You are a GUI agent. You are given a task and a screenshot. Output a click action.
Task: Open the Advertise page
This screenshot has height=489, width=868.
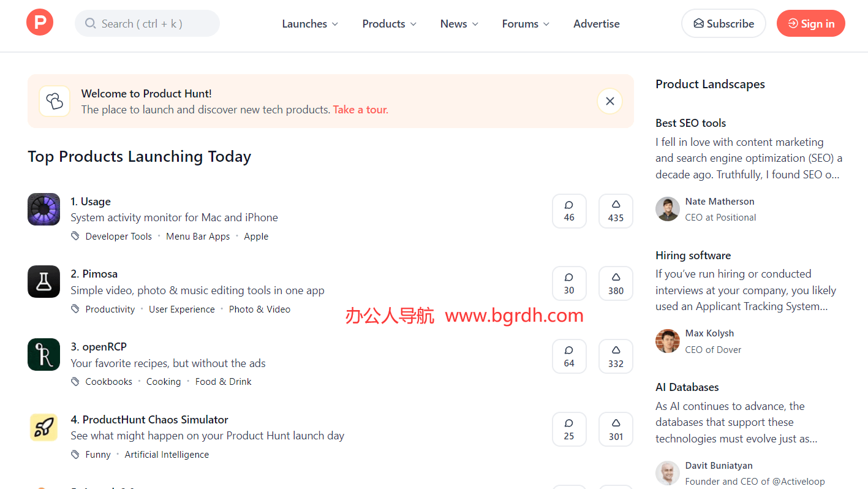pyautogui.click(x=595, y=23)
